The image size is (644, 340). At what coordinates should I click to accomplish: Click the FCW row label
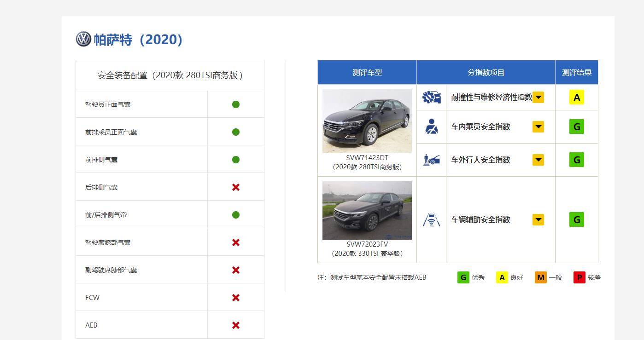tap(92, 298)
